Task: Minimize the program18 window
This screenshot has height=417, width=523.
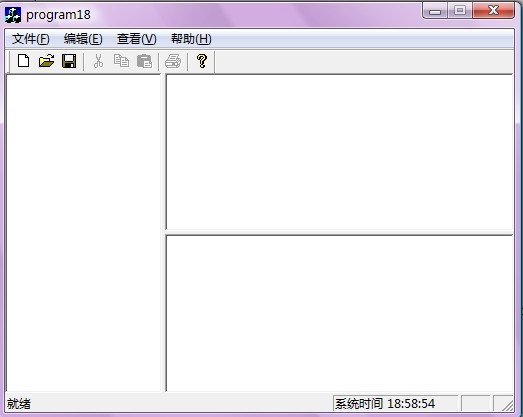Action: point(435,11)
